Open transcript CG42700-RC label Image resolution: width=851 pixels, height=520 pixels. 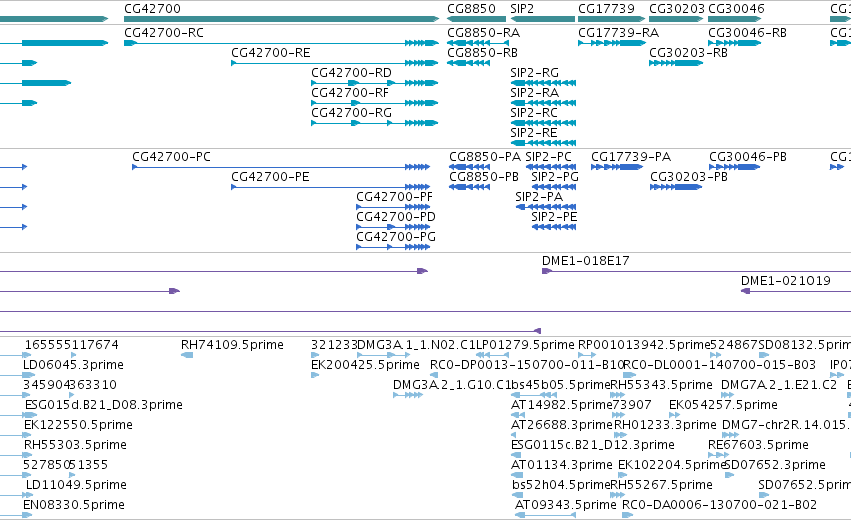pos(164,33)
